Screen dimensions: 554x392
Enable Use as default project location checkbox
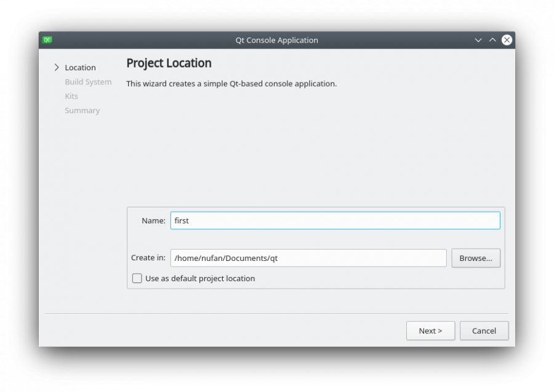coord(137,278)
